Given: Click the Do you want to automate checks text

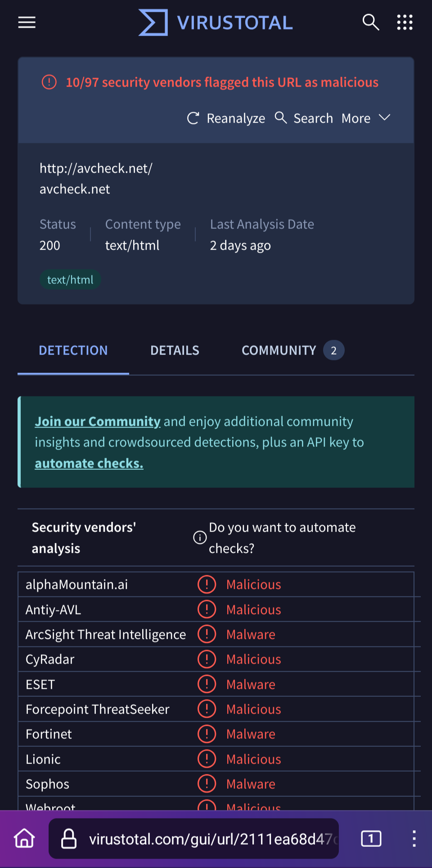Looking at the screenshot, I should pyautogui.click(x=282, y=538).
